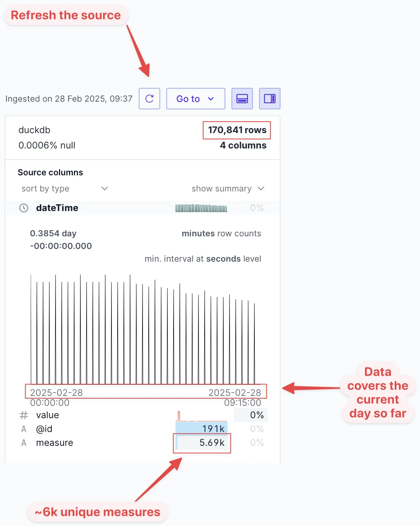Click the measure 5.69k cardinality bar
Screen dimensions: 420x526
pyautogui.click(x=202, y=443)
